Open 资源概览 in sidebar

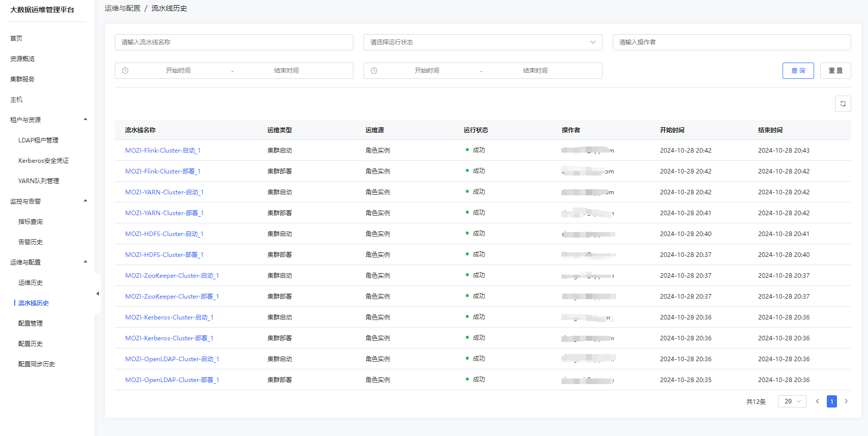pos(22,59)
